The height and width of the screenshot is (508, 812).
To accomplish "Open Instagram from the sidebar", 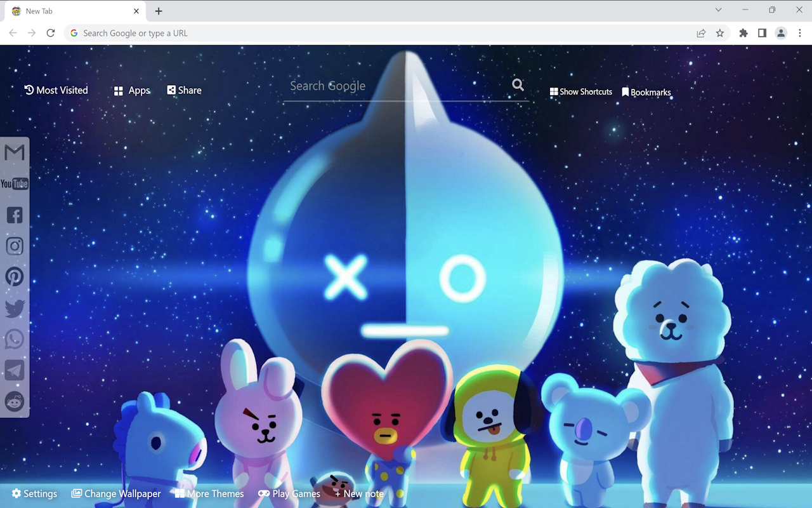I will click(14, 246).
